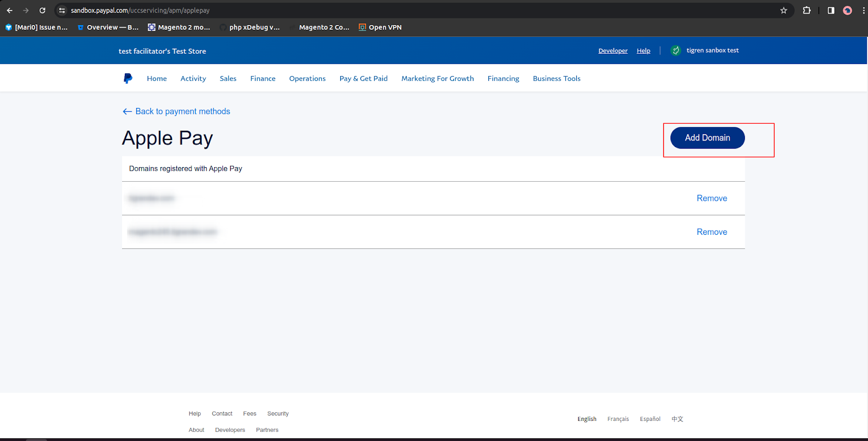
Task: Open the footer Fees link
Action: pyautogui.click(x=250, y=413)
